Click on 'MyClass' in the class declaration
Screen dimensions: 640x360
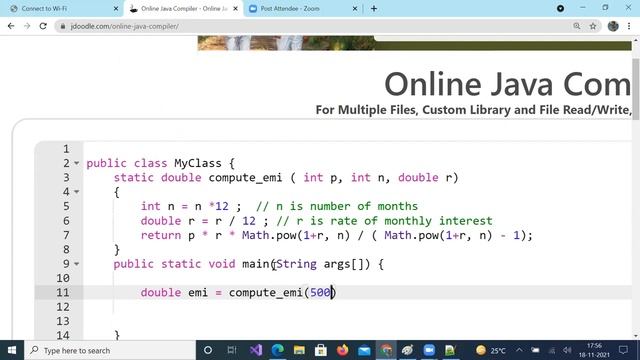point(198,163)
